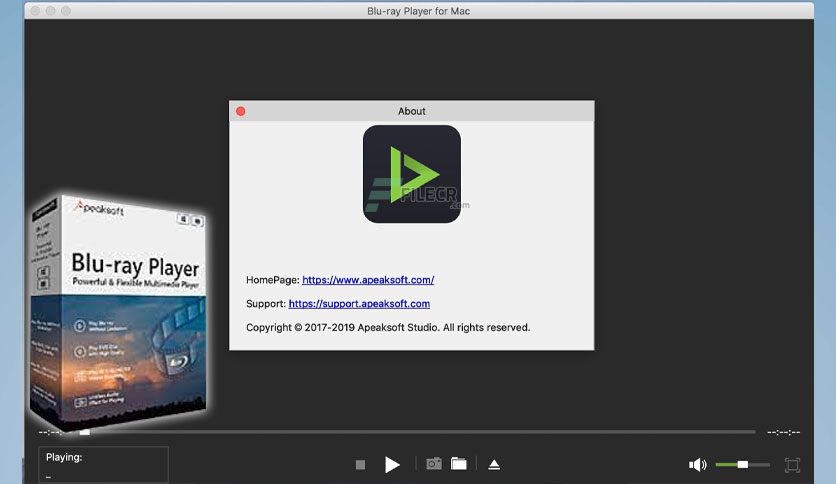Viewport: 836px width, 484px height.
Task: Mute audio using the speaker icon
Action: click(697, 465)
